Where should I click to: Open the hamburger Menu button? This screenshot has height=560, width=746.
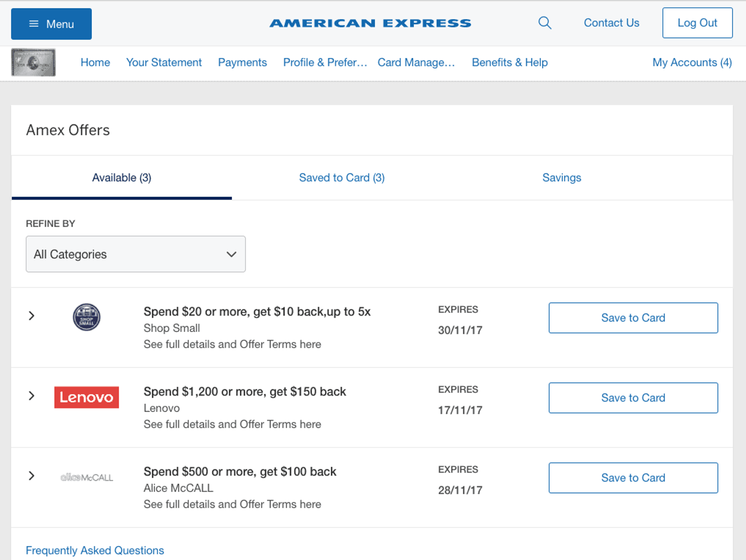tap(51, 24)
